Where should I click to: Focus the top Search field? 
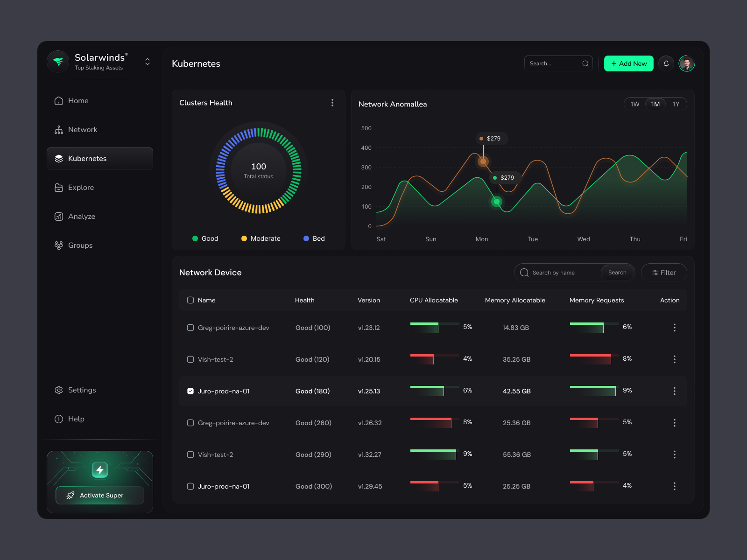click(x=558, y=63)
